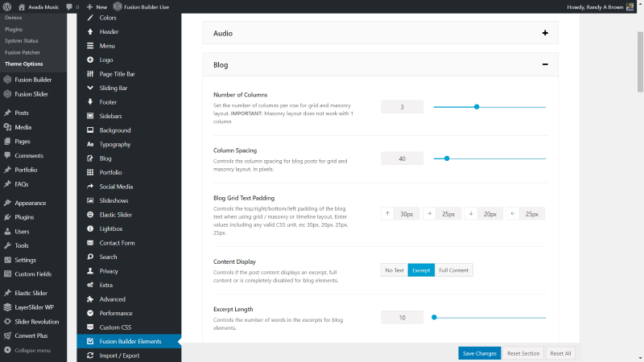Click the Performance gauge icon

pyautogui.click(x=90, y=313)
